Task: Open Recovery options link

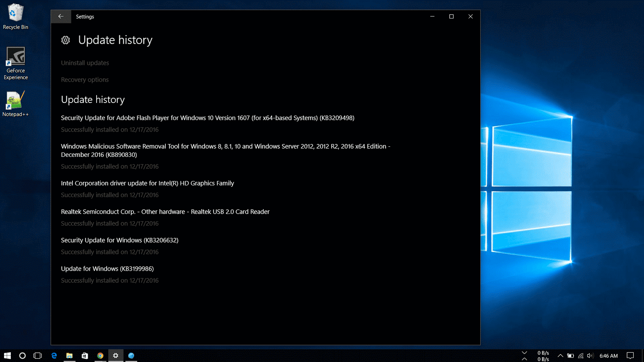Action: click(85, 80)
